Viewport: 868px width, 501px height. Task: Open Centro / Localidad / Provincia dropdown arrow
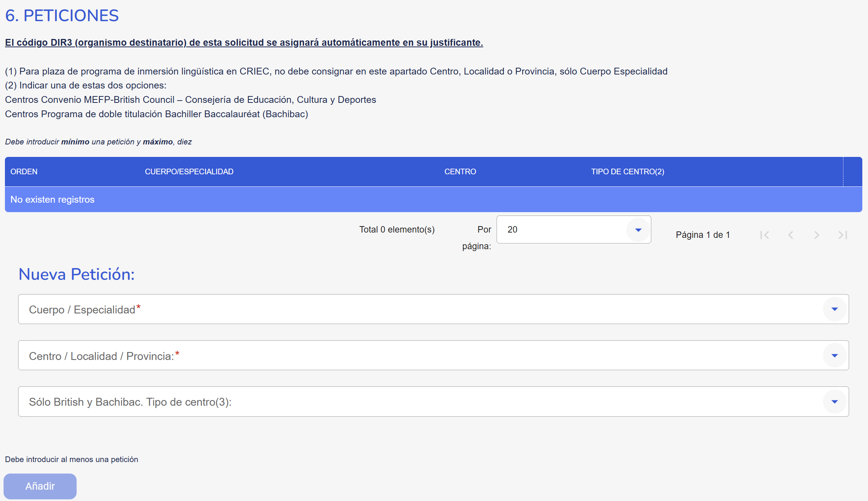(834, 356)
